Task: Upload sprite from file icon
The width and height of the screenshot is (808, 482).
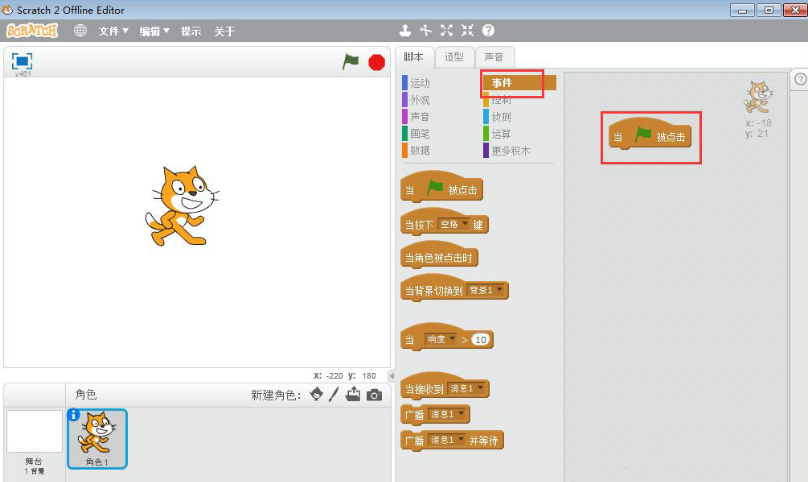Action: 353,394
